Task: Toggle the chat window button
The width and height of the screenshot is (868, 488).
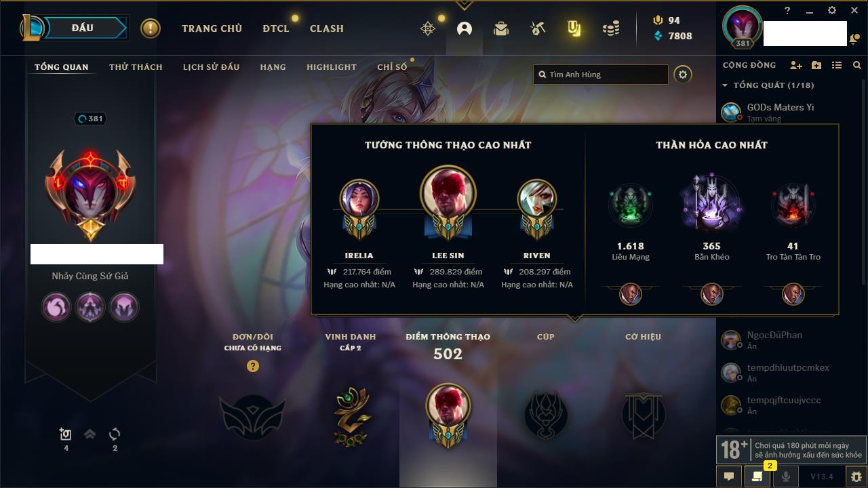Action: 729,476
